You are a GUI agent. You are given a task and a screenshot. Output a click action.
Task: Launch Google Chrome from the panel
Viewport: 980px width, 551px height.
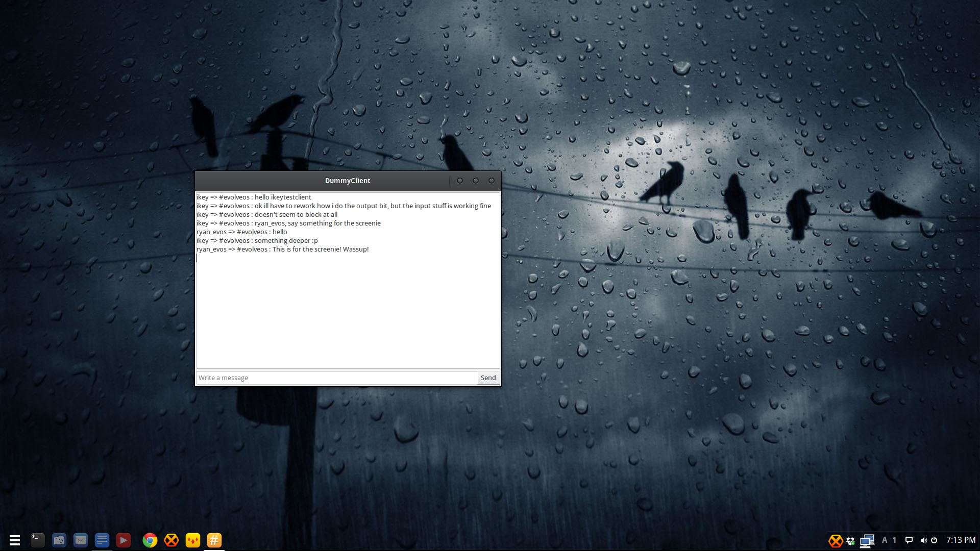tap(150, 540)
